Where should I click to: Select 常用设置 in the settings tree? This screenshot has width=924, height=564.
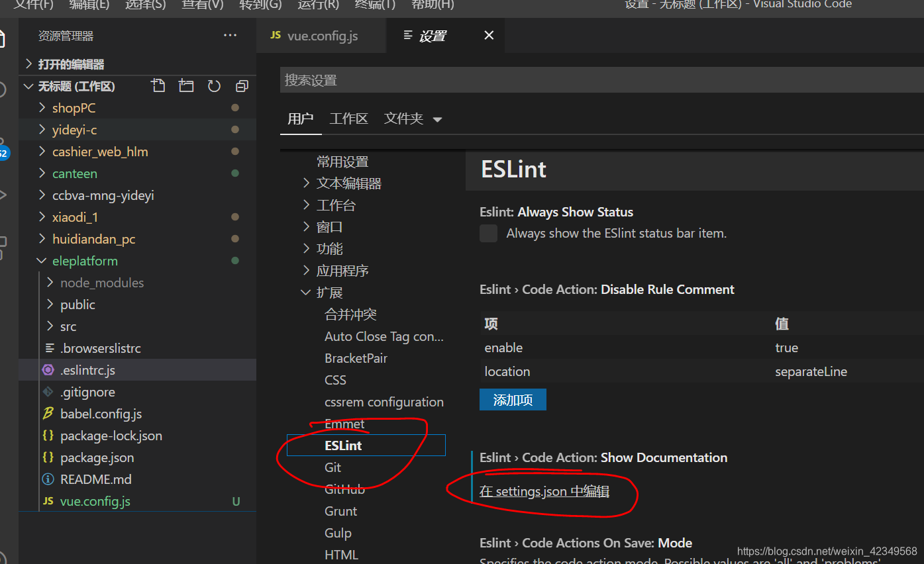342,162
